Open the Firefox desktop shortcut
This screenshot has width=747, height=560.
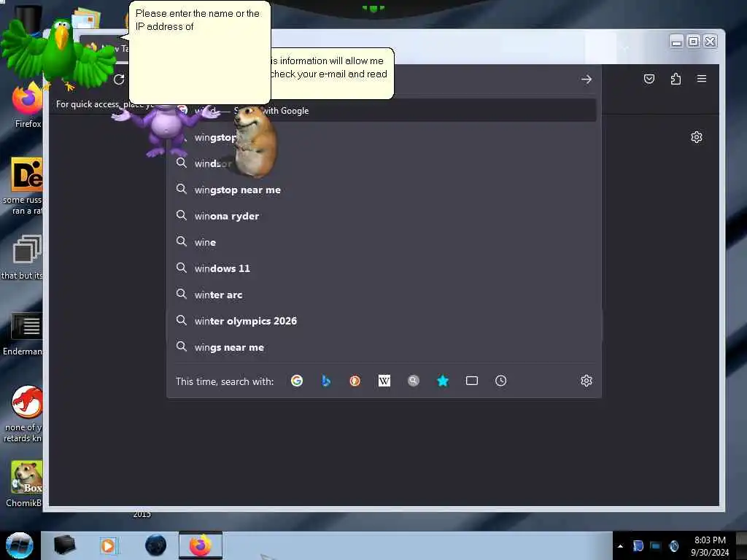pyautogui.click(x=28, y=106)
